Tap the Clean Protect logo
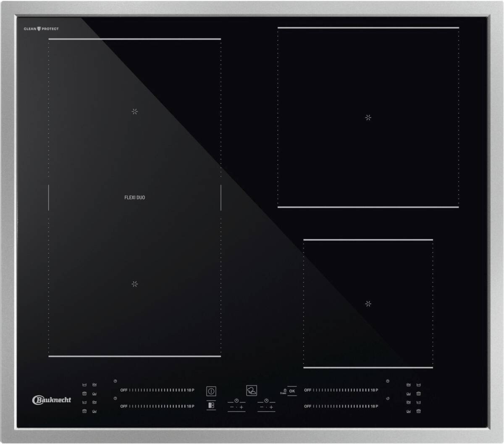Viewport: 504px width, 444px height. click(x=41, y=29)
